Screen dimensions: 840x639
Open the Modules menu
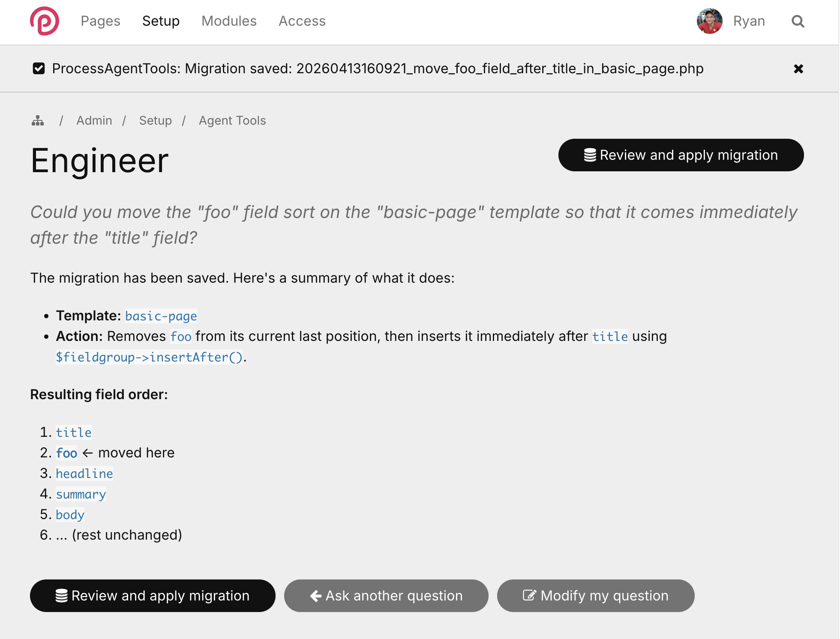[x=229, y=21]
